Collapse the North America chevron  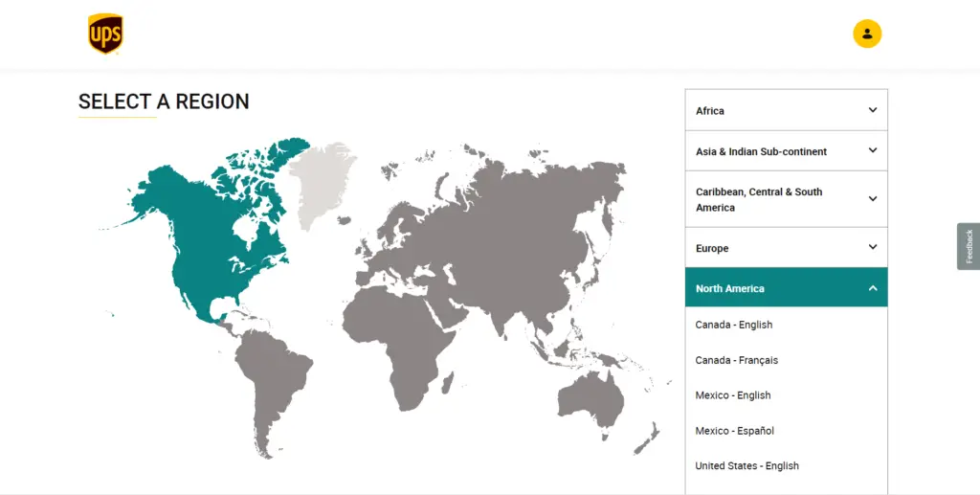click(x=873, y=288)
